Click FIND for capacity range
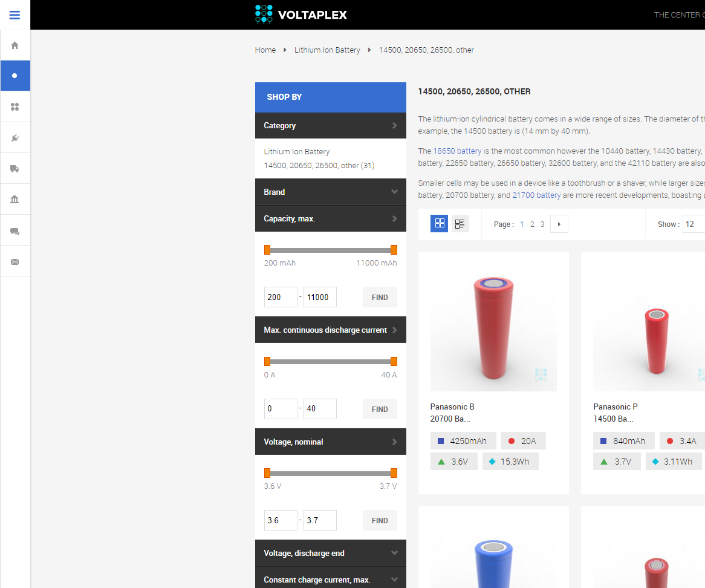Image resolution: width=705 pixels, height=588 pixels. pos(380,297)
